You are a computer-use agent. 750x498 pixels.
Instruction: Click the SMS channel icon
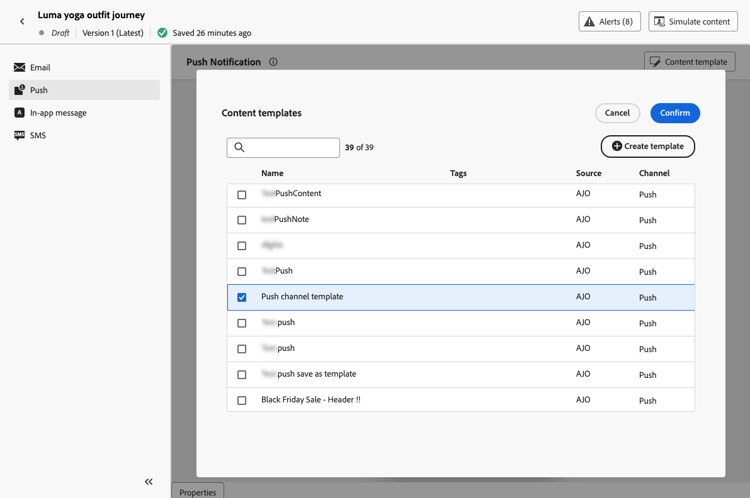coord(19,135)
